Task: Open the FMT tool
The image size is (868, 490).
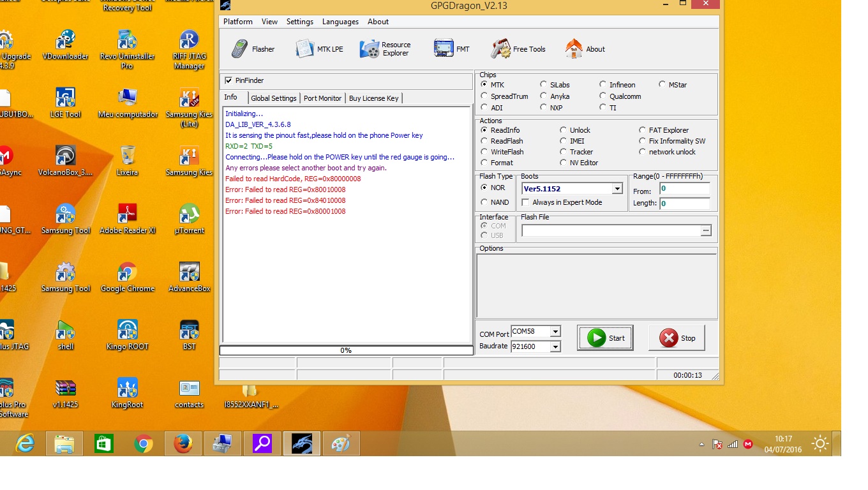Action: [x=451, y=49]
